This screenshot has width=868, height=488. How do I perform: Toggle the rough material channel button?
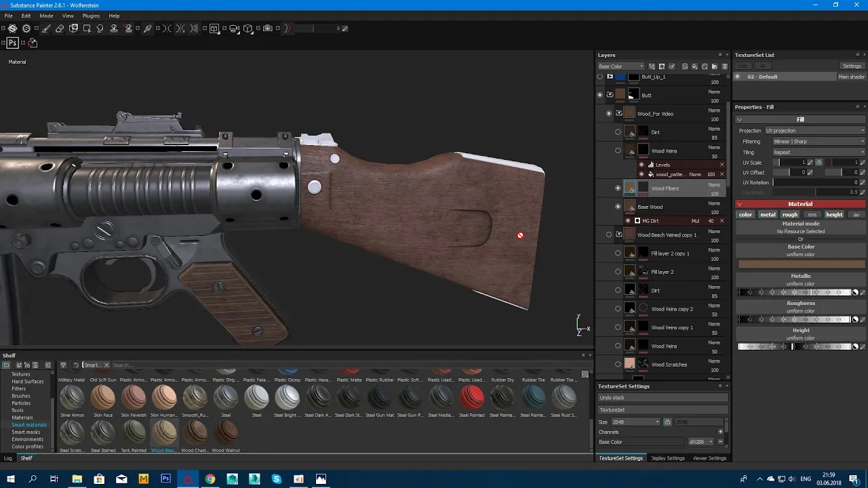click(x=789, y=215)
